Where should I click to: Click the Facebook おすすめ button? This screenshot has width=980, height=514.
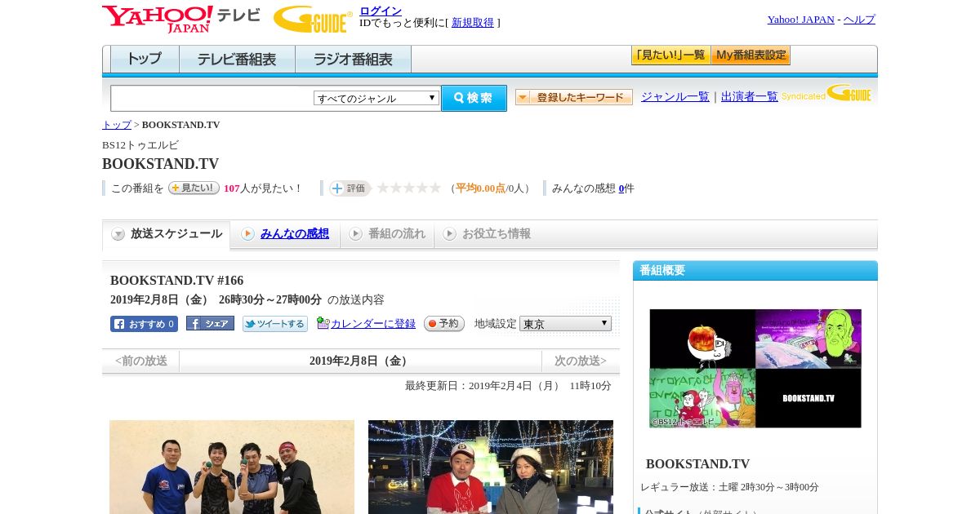point(144,324)
